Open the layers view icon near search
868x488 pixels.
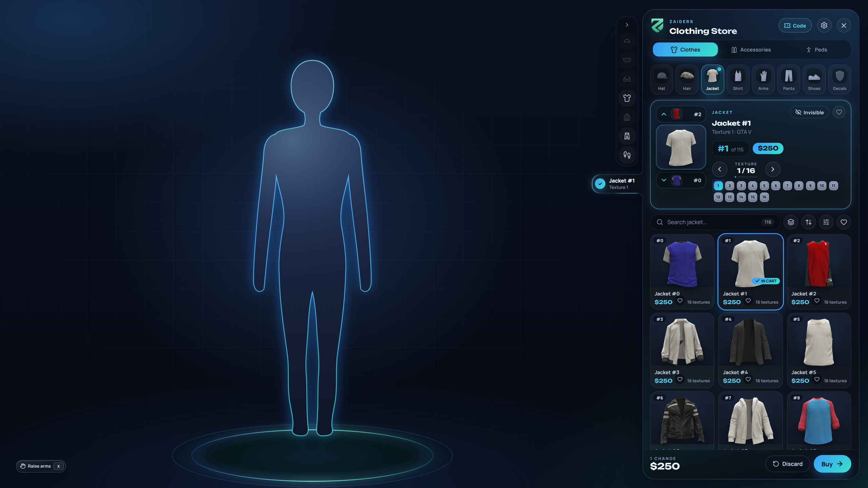[791, 222]
